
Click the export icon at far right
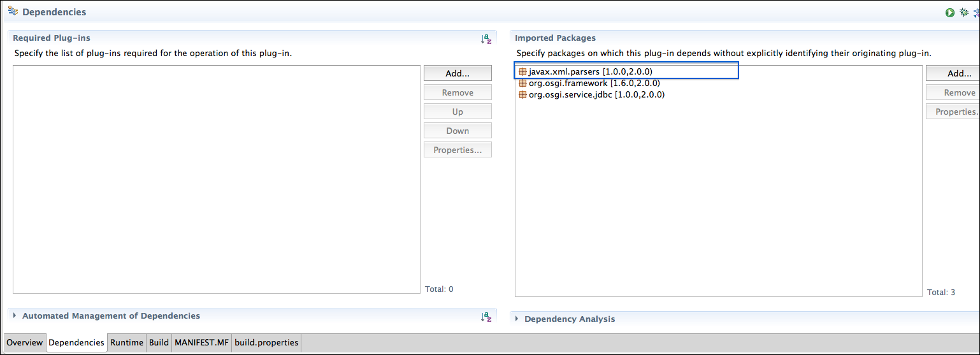977,12
